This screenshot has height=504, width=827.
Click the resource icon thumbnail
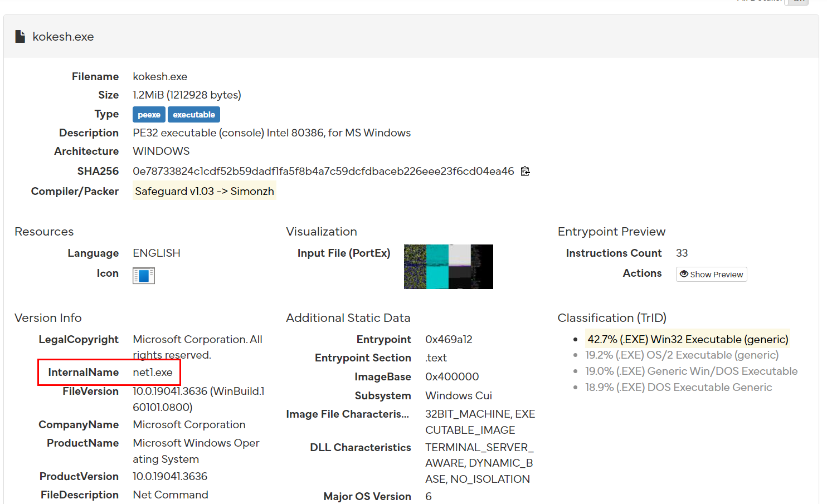143,275
